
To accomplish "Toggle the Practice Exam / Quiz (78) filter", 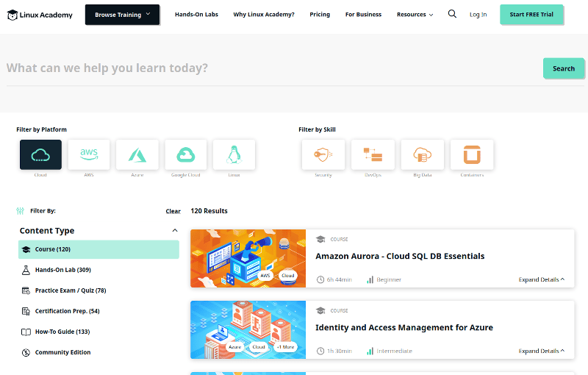I will [98, 290].
